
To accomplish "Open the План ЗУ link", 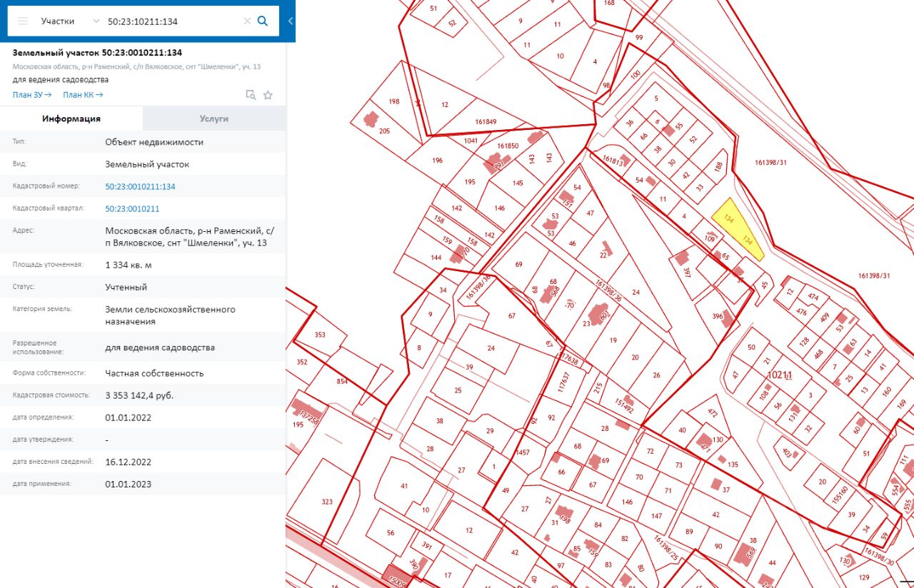I will coord(32,95).
